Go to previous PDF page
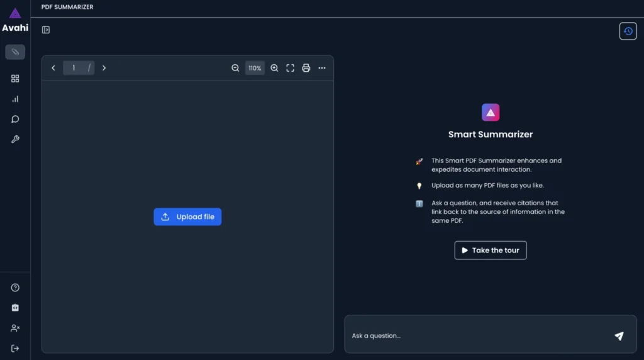Image resolution: width=644 pixels, height=360 pixels. [53, 68]
